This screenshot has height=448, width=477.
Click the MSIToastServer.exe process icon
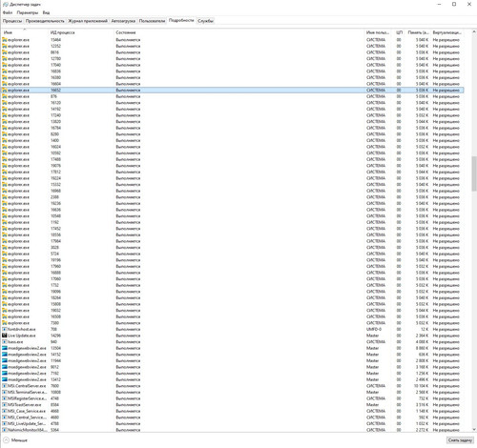(x=5, y=405)
